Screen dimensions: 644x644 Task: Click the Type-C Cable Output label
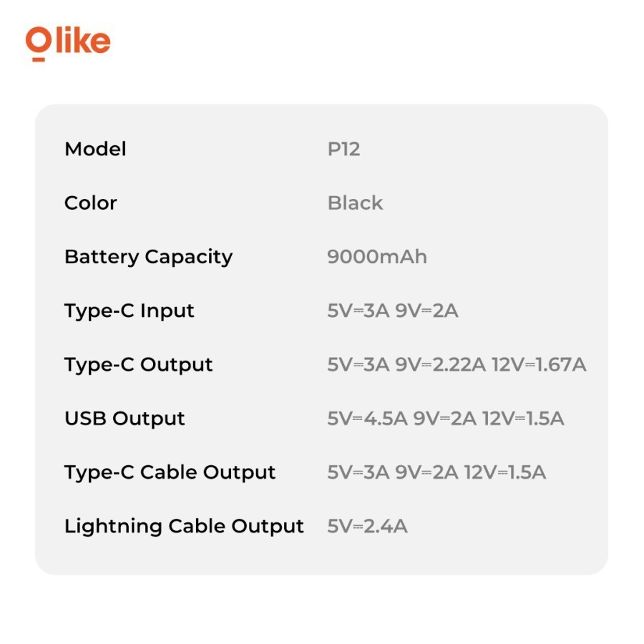(170, 472)
